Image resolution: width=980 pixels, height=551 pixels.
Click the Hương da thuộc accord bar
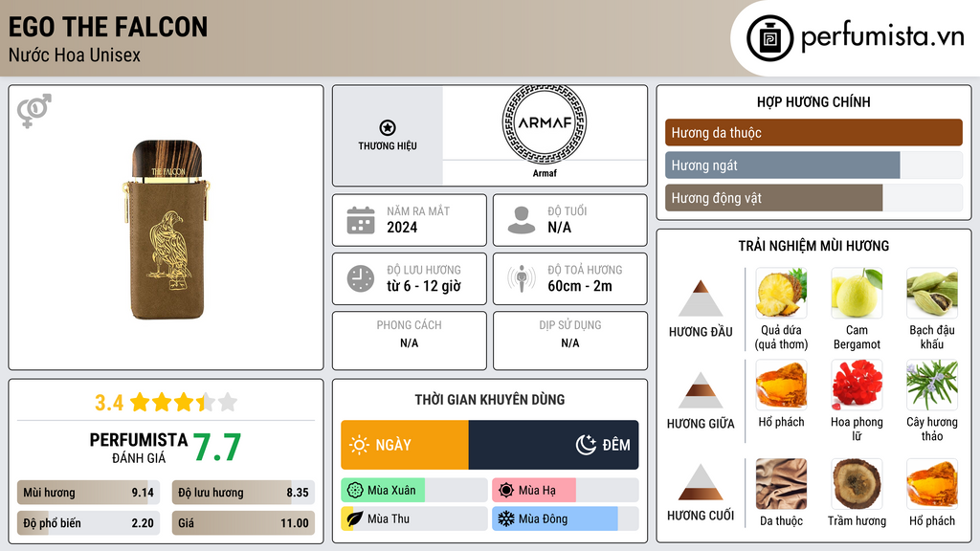tap(813, 133)
